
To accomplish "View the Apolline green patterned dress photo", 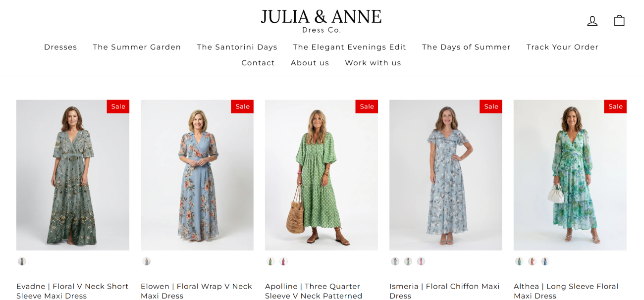I will pos(322,175).
